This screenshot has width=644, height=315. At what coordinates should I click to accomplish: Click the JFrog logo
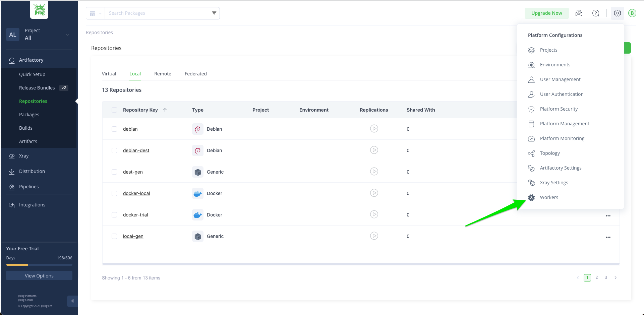pyautogui.click(x=39, y=10)
